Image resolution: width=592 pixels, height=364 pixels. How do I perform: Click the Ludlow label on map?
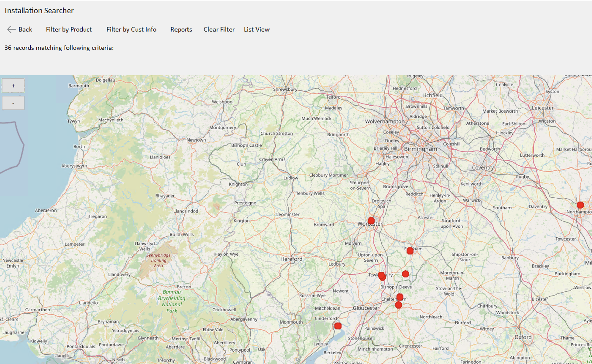[x=291, y=178]
